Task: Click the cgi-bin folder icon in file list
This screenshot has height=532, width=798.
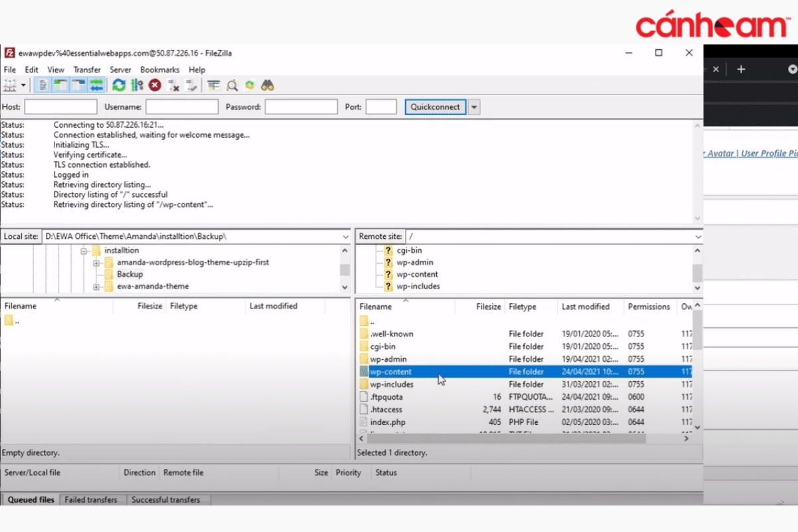Action: [364, 346]
